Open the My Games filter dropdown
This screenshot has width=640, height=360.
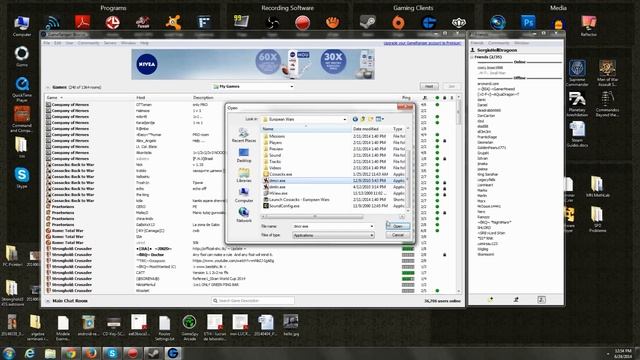[253, 87]
